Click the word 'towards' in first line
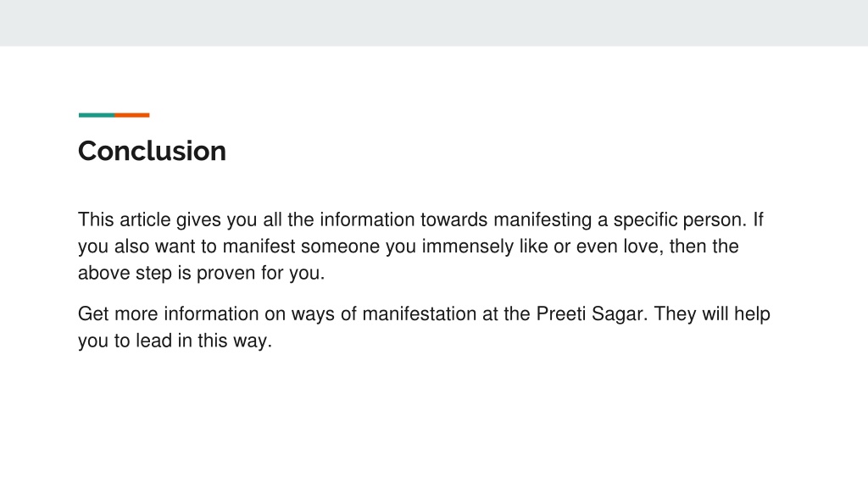Screen dimensions: 868x488 [454, 219]
